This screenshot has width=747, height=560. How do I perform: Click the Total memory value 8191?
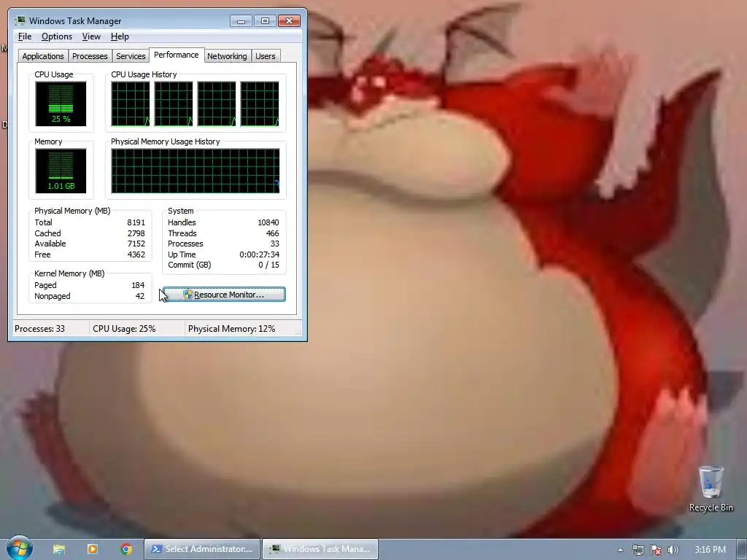[136, 222]
